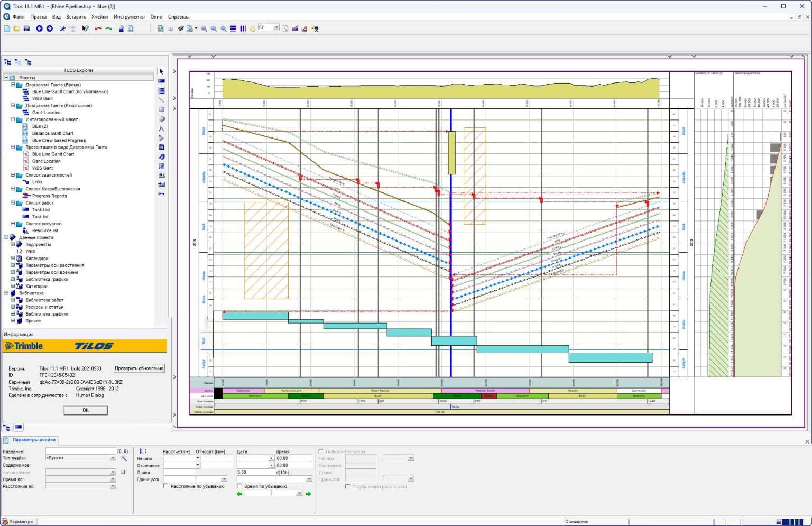
Task: Open the zoom level combo box showing 57
Action: (277, 27)
